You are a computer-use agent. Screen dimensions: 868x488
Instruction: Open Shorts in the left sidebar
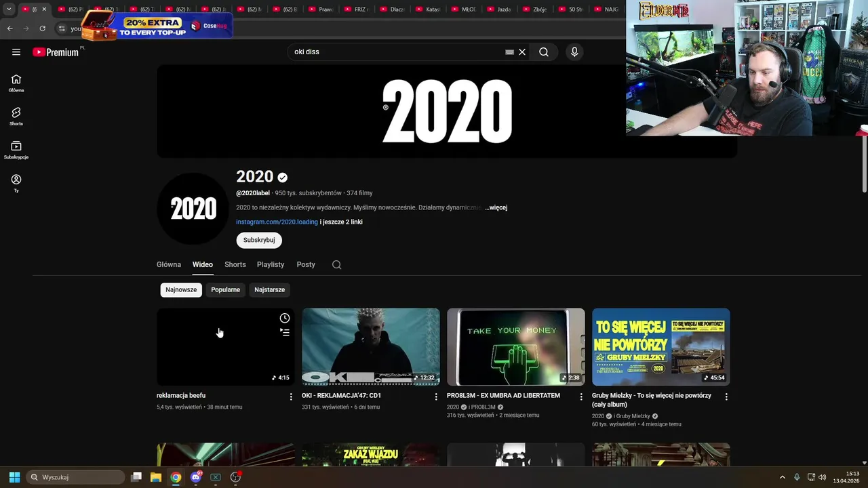(16, 117)
